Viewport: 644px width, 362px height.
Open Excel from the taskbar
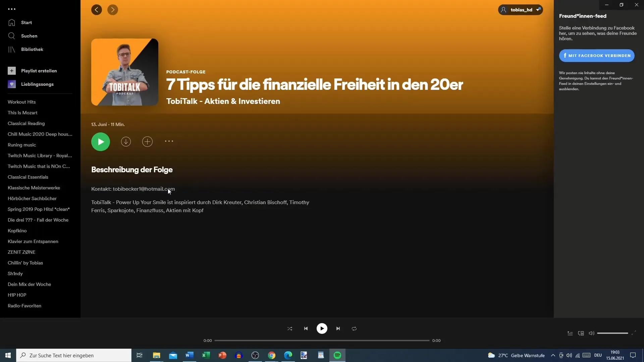tap(206, 355)
